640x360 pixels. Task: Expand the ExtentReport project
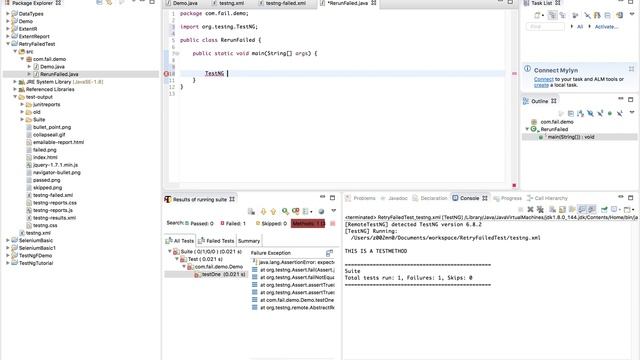pos(7,36)
